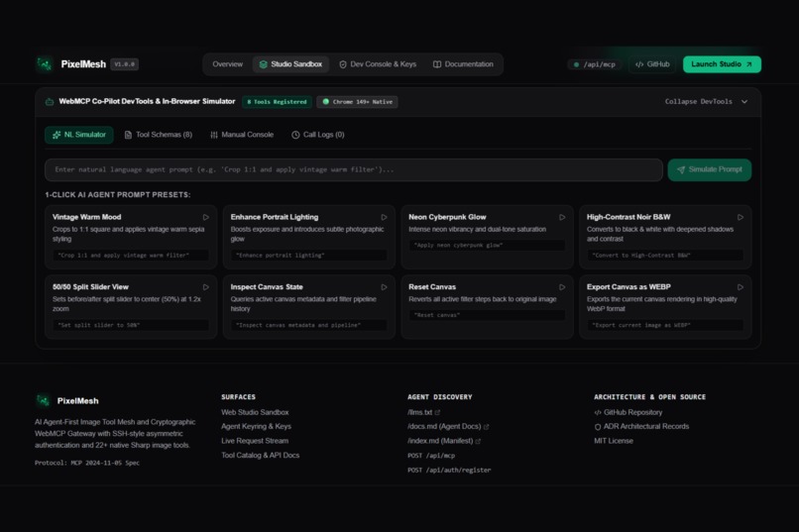Click "Crop 1:1 and apply vintage warm filter" text
This screenshot has width=799, height=532.
(123, 255)
